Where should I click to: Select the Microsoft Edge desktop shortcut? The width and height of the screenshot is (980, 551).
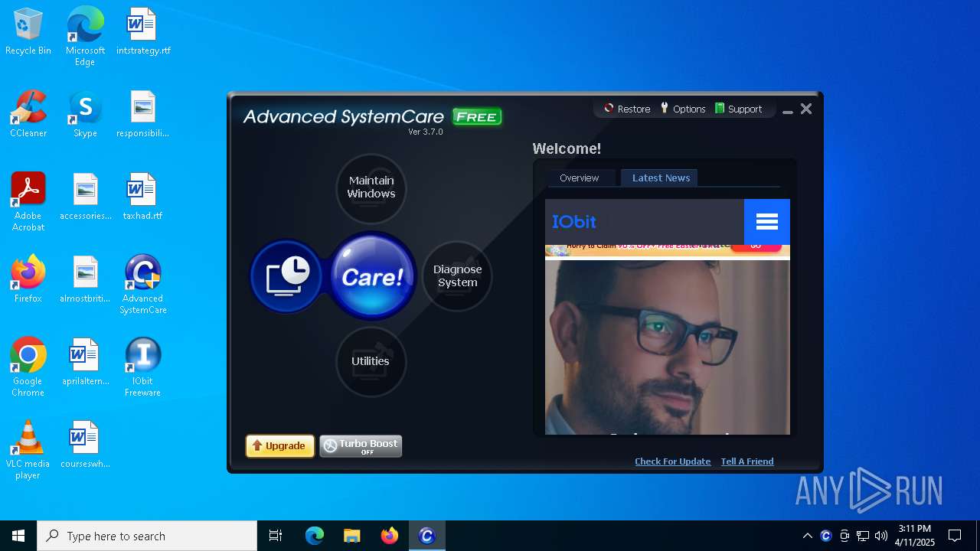click(85, 37)
